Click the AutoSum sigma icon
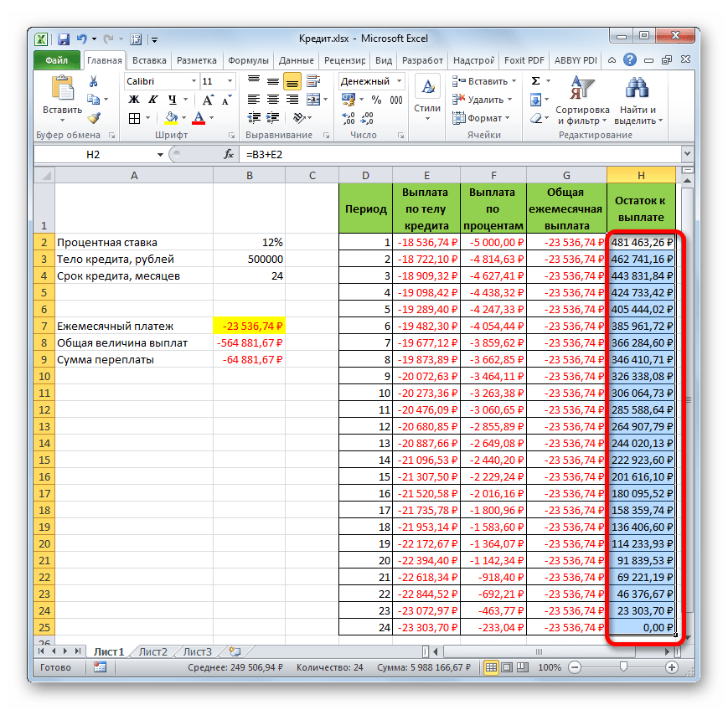Image resolution: width=728 pixels, height=710 pixels. [535, 81]
